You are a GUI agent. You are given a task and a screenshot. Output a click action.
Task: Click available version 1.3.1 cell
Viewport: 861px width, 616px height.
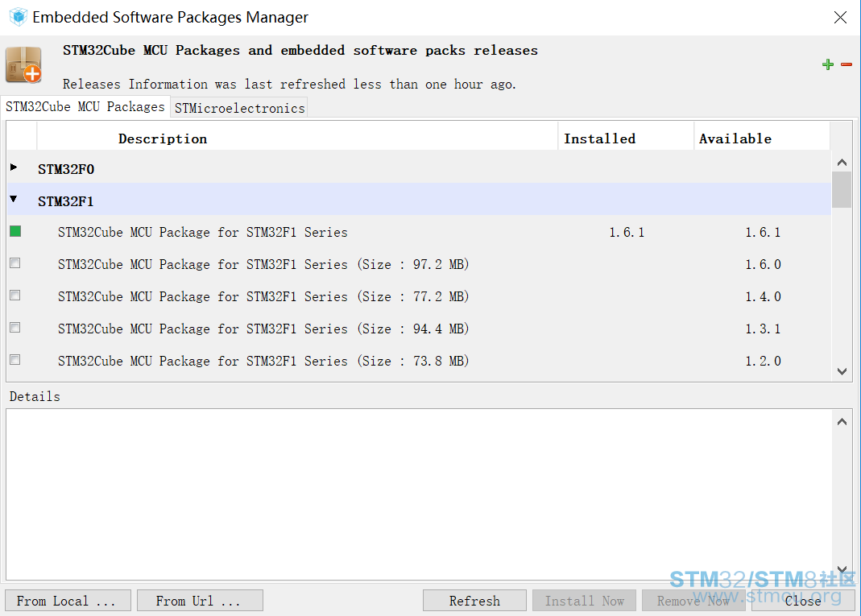coord(763,329)
